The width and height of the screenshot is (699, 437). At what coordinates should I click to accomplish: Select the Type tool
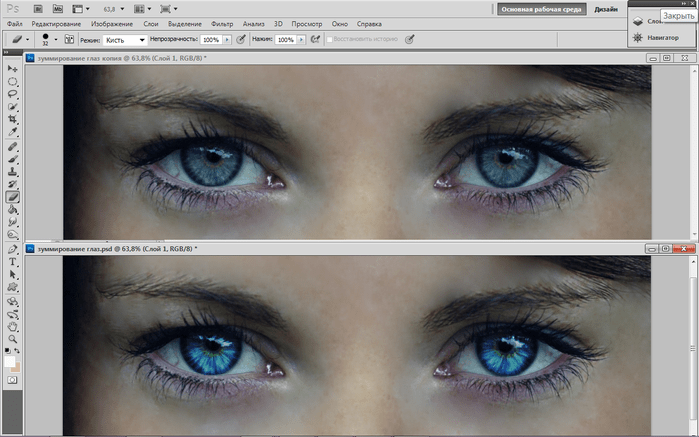coord(12,262)
